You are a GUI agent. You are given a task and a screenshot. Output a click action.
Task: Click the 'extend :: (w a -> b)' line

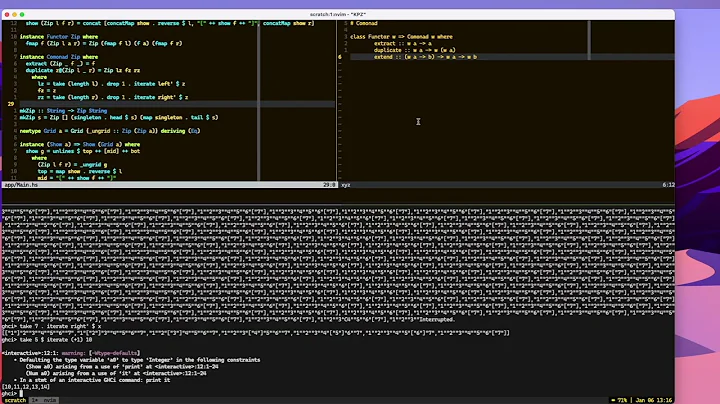425,57
